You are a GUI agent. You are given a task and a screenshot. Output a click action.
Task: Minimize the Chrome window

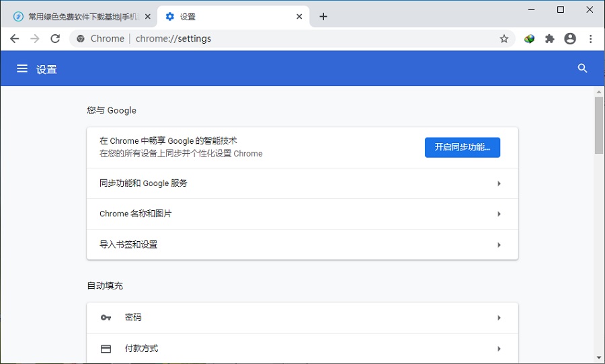pos(531,9)
